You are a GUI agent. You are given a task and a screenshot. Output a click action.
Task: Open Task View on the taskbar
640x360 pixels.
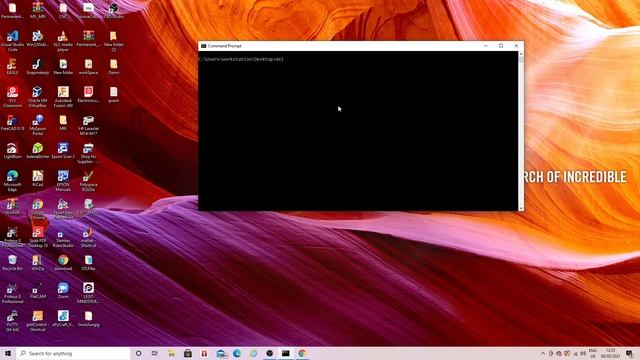tap(155, 353)
